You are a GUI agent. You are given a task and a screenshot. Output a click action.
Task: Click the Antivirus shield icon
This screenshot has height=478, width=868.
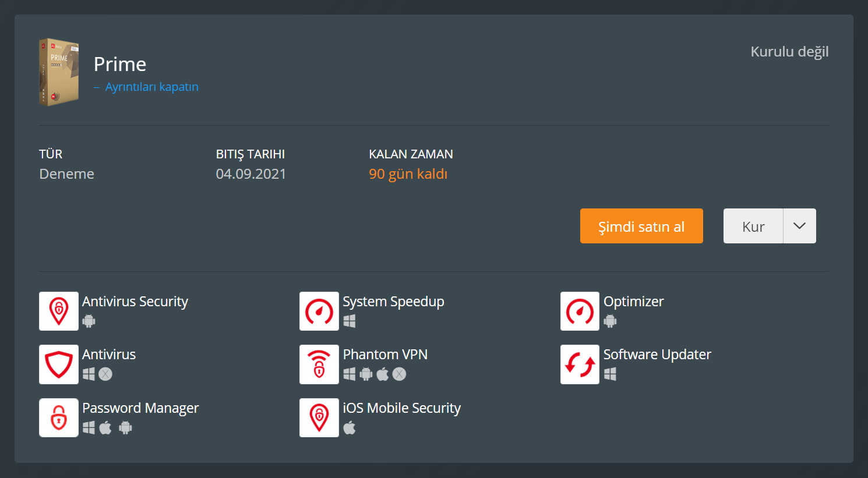click(x=59, y=364)
